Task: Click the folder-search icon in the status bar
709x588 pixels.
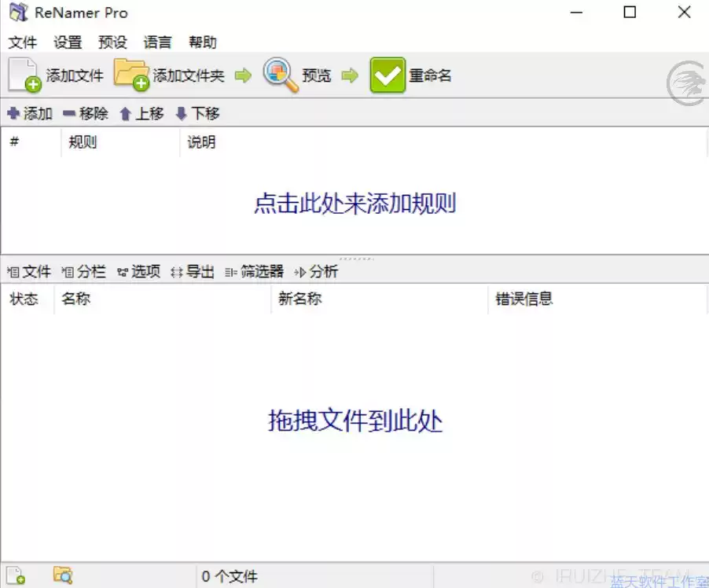Action: [63, 575]
